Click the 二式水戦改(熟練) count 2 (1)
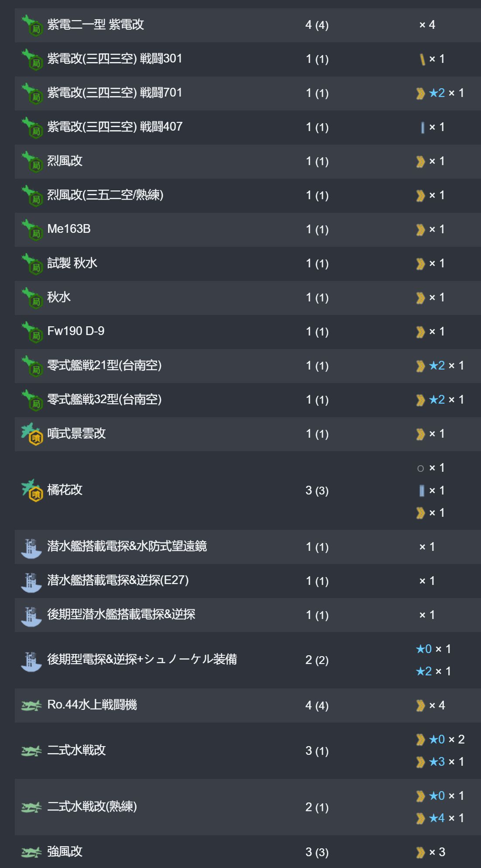481x868 pixels. 317,807
